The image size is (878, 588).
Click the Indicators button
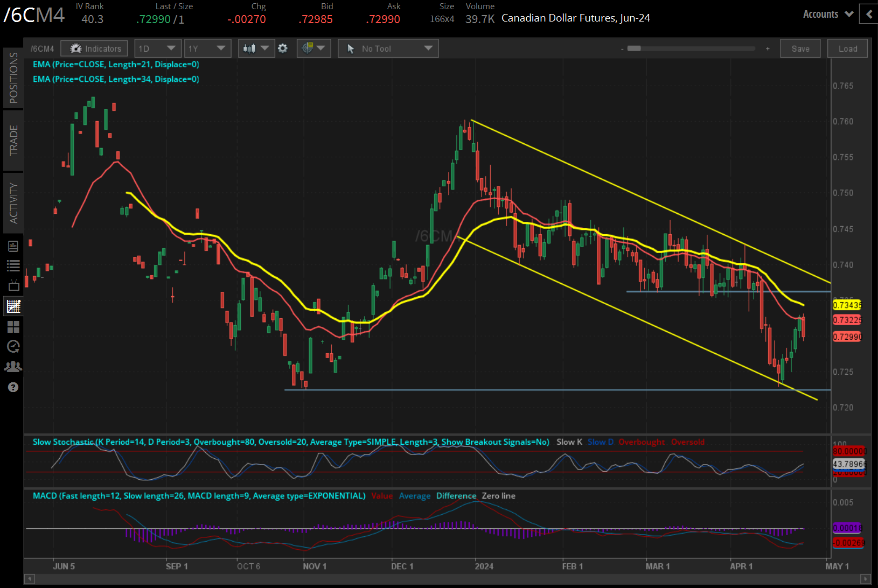95,48
